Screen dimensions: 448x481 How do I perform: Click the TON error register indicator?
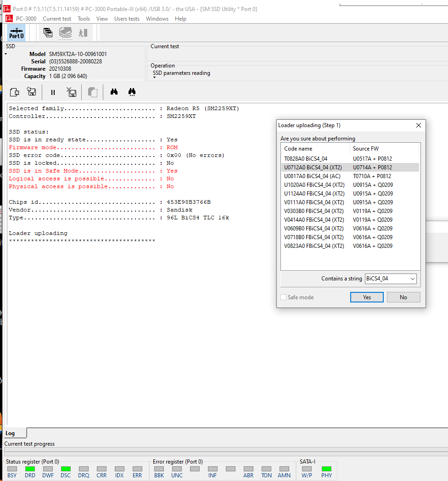pos(266,469)
